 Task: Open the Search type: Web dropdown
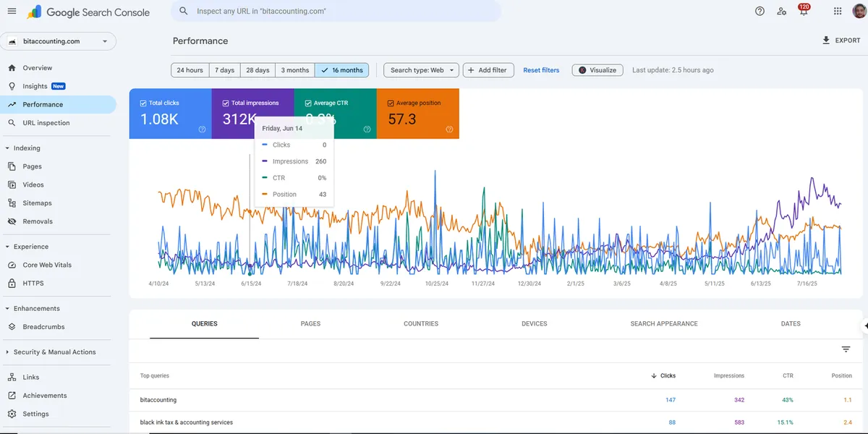[421, 70]
